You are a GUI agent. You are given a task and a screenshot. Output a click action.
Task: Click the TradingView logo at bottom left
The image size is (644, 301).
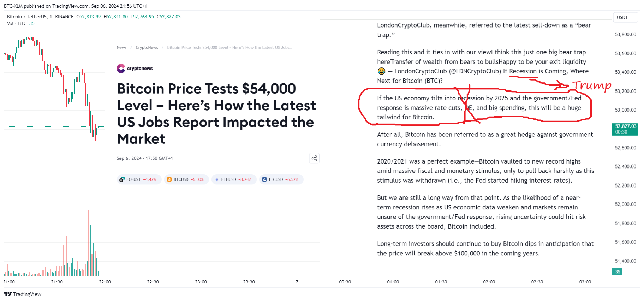click(23, 294)
